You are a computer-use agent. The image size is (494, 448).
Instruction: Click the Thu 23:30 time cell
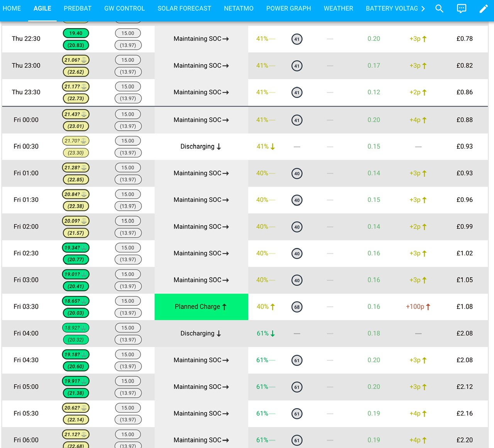(x=26, y=92)
